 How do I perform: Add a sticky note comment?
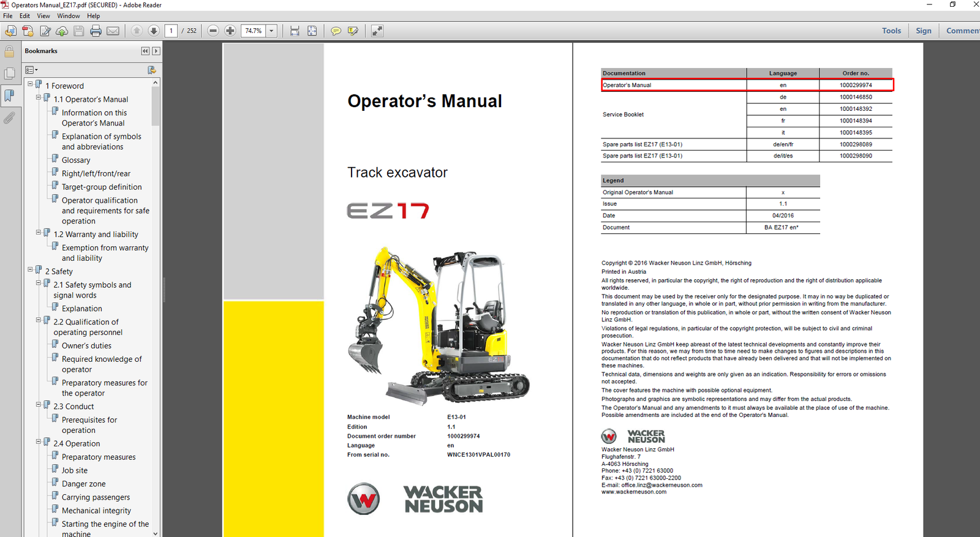click(x=336, y=31)
